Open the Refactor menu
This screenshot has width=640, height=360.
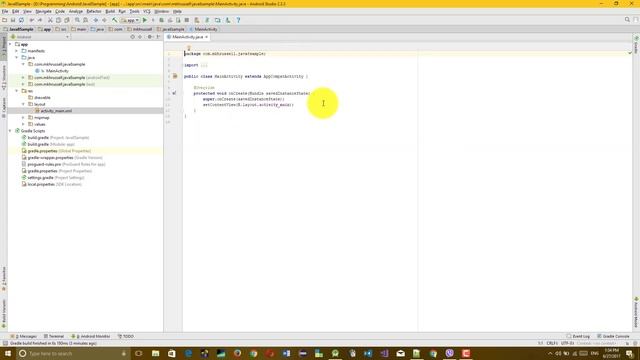click(94, 11)
